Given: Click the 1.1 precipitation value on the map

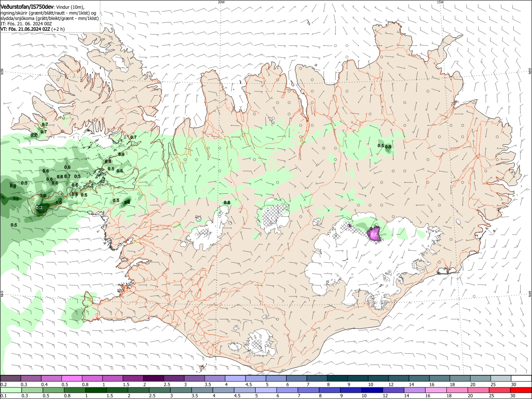Looking at the screenshot, I should [16, 199].
